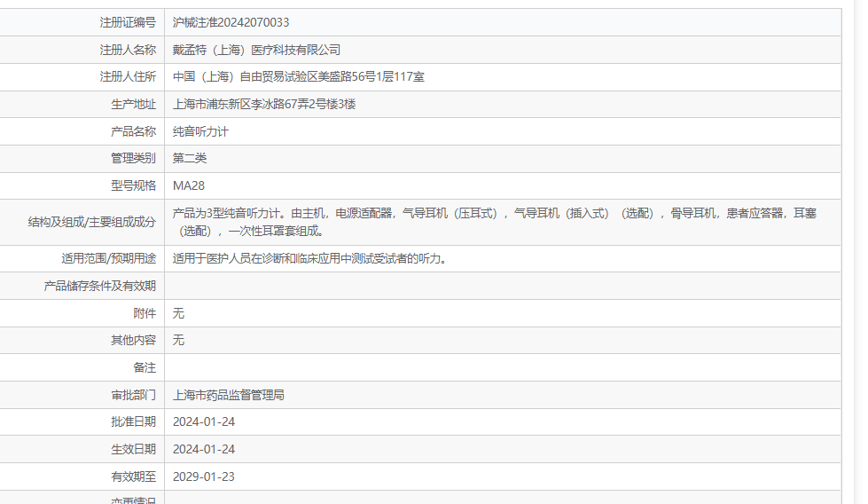Click the 其他内容 row label
Screen dimensions: 868x504
(133, 340)
